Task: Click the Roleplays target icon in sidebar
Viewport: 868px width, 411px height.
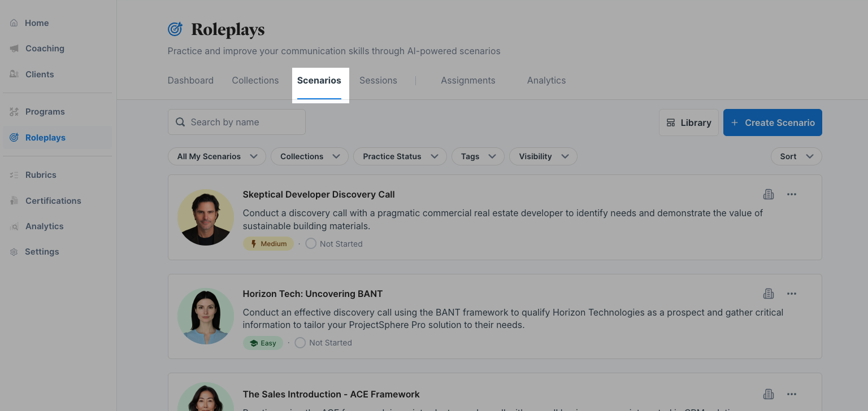Action: tap(14, 137)
